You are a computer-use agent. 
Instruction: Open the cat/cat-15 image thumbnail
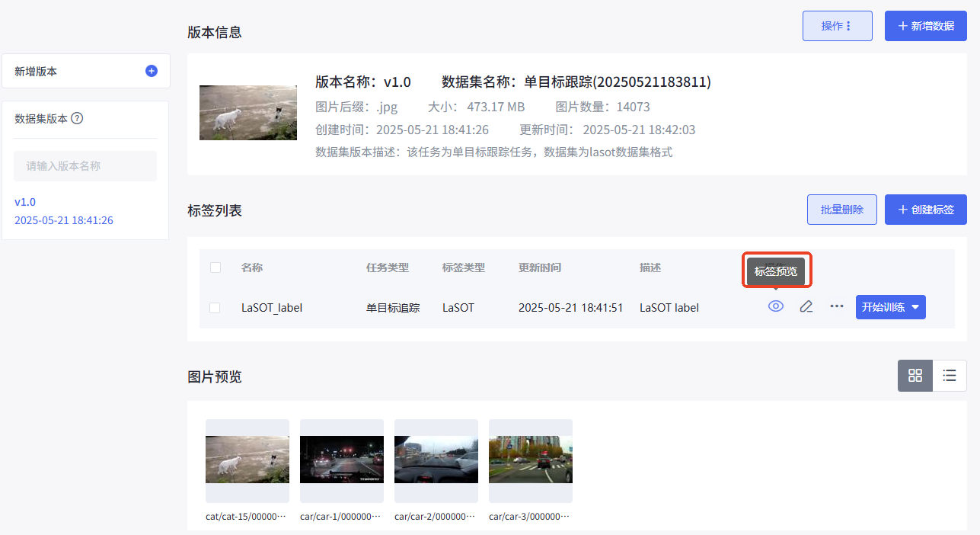pyautogui.click(x=247, y=460)
